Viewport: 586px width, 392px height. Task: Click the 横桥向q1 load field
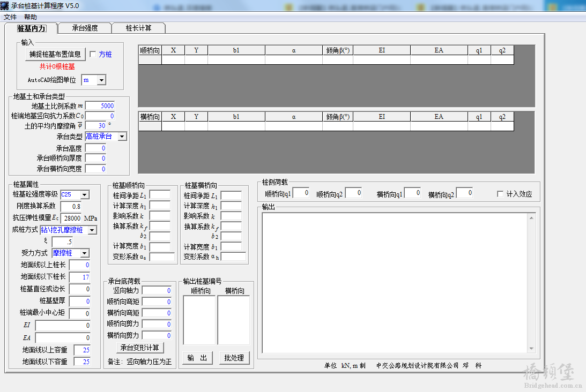click(413, 193)
